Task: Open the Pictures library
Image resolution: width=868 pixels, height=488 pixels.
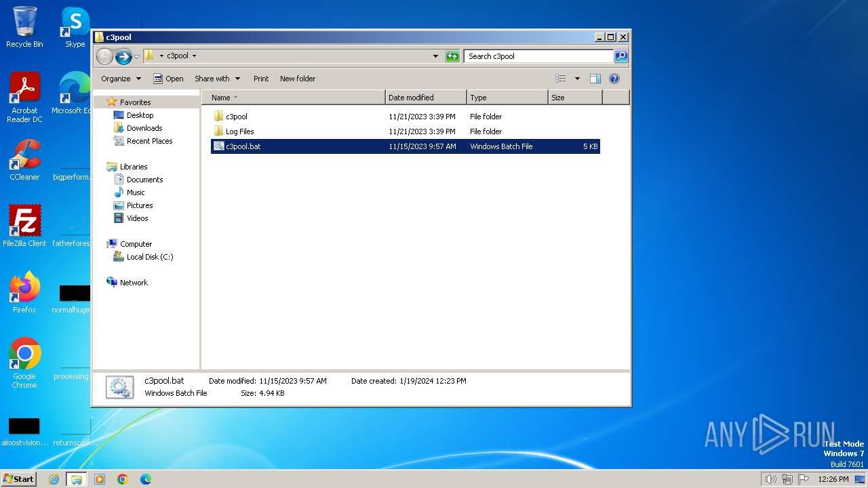Action: click(140, 205)
